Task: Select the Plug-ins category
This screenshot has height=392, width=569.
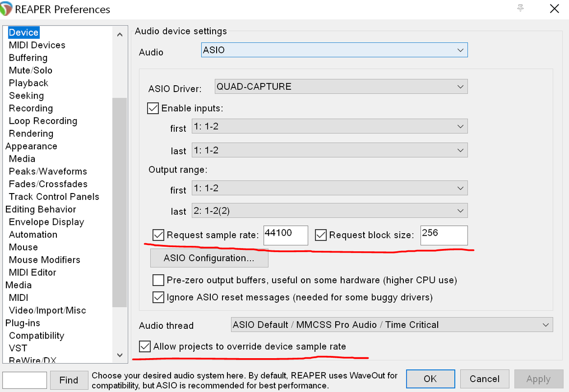Action: click(23, 323)
